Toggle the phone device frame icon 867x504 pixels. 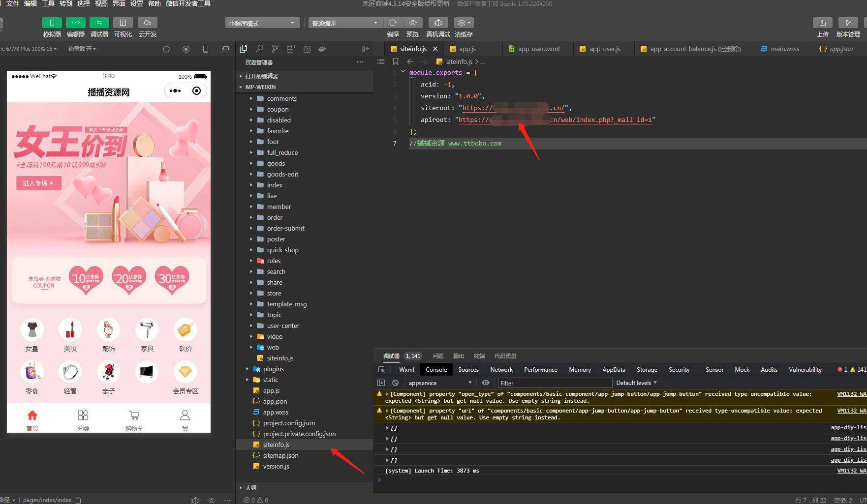pos(206,49)
